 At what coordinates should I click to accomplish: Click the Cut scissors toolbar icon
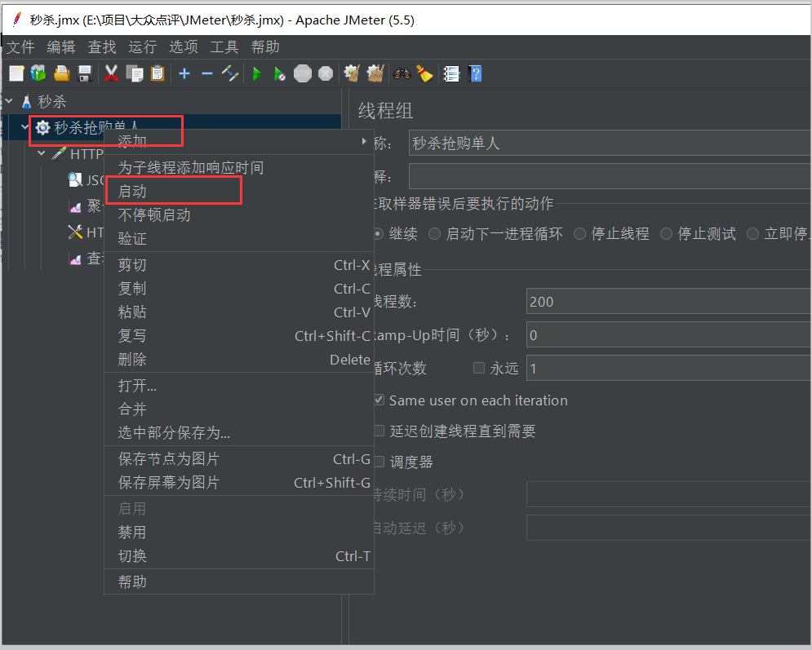coord(112,74)
